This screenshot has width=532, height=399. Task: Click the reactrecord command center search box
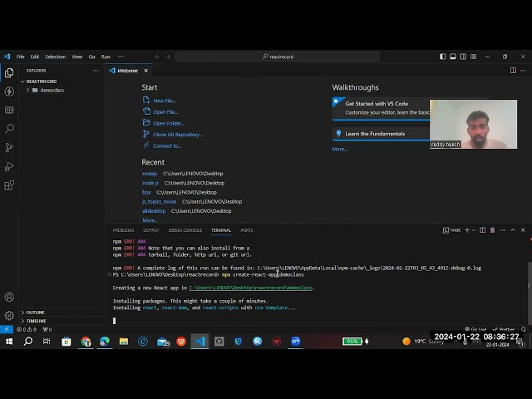click(x=277, y=57)
